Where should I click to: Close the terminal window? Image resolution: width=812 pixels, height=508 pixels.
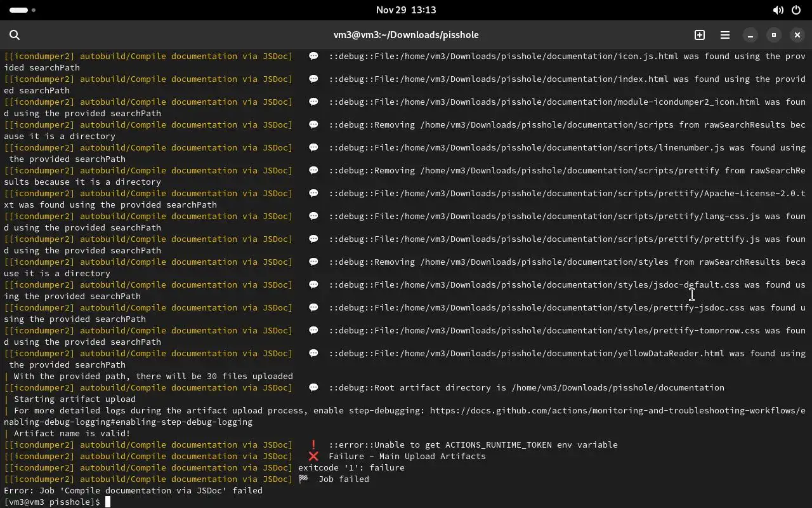click(x=797, y=35)
